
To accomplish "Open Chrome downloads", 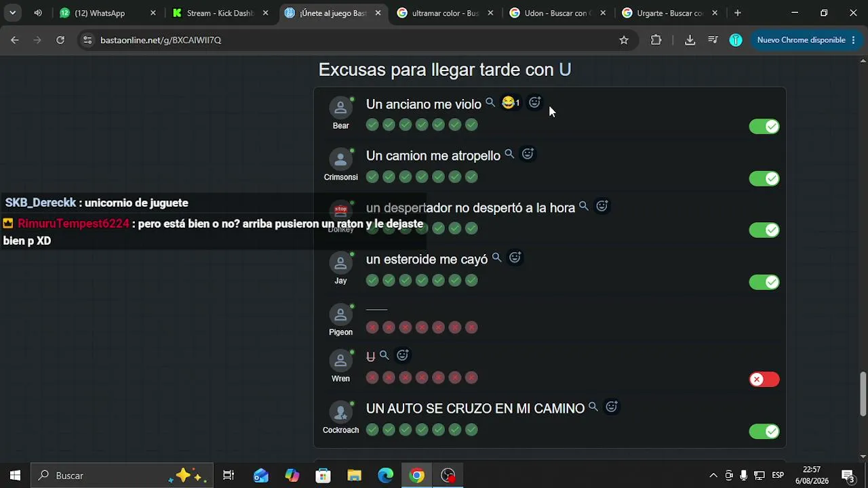I will point(690,40).
